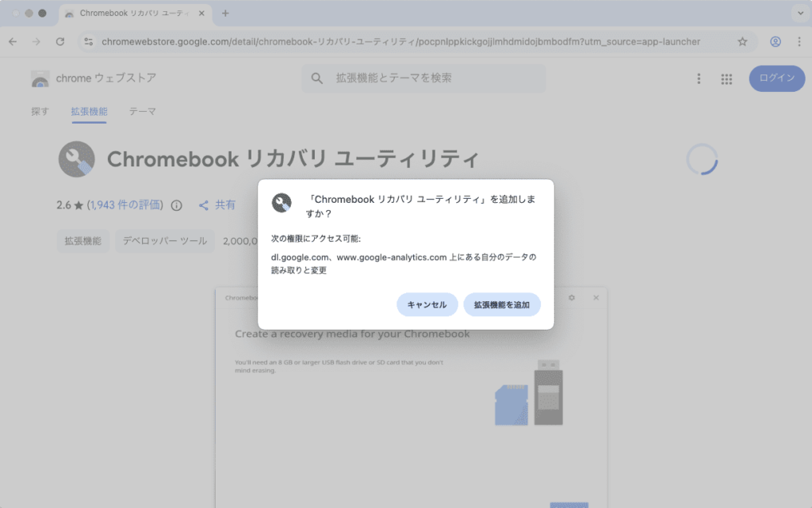The image size is (812, 508).
Task: Open Chrome three-dot menu in toolbar
Action: pos(799,42)
